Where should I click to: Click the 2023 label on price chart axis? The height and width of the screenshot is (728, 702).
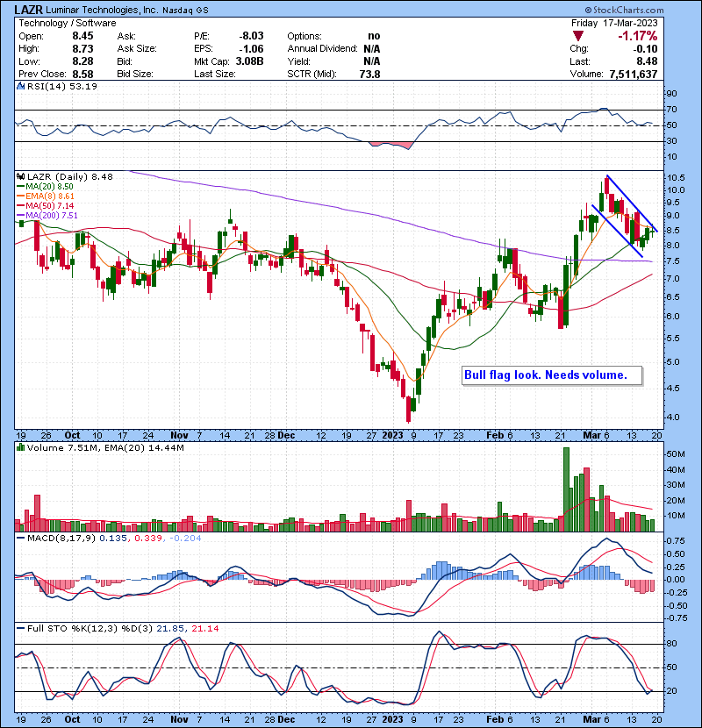[x=392, y=436]
